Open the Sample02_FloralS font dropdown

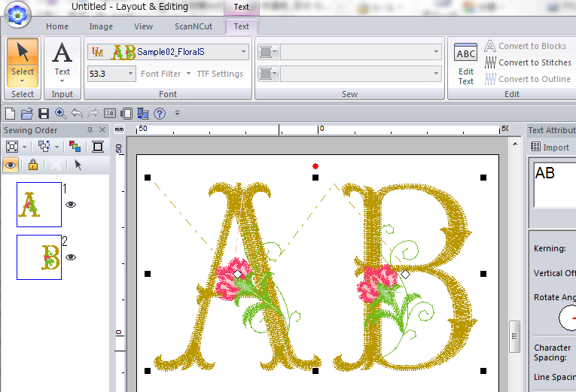coord(243,52)
